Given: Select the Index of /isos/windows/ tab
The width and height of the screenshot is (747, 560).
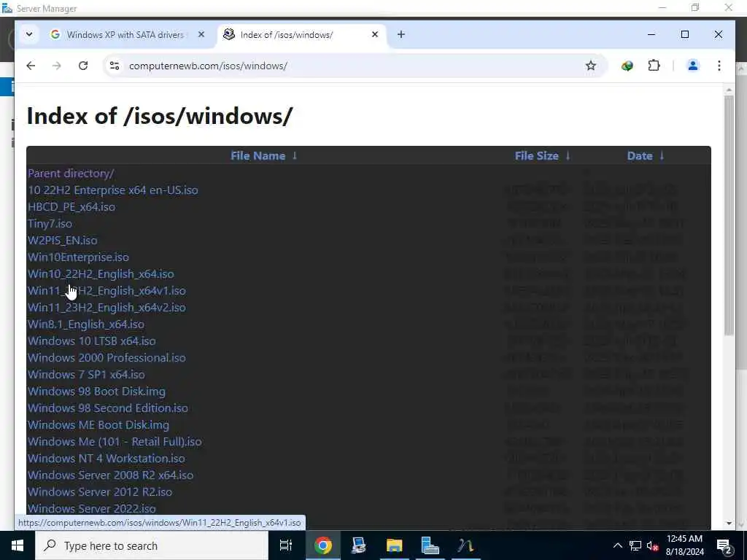Looking at the screenshot, I should coord(301,34).
